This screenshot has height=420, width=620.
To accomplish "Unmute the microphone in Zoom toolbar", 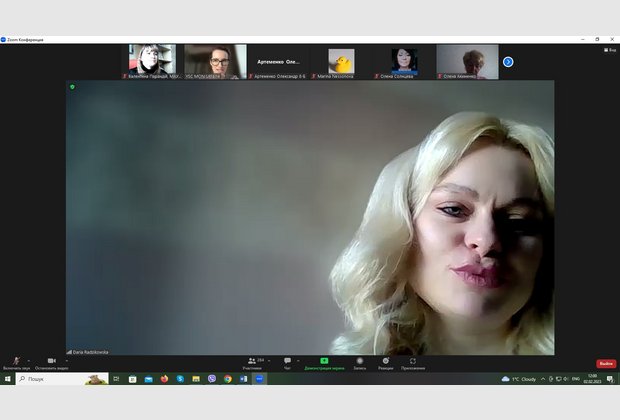I will pos(16,361).
